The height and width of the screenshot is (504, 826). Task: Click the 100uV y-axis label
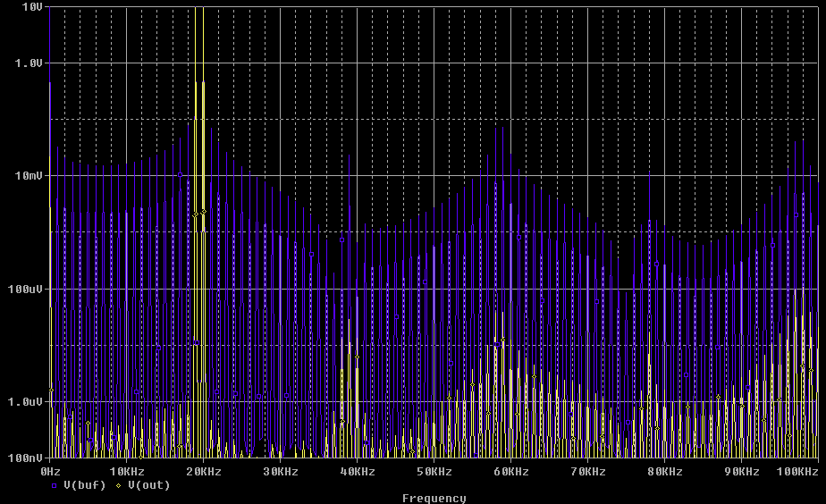25,290
